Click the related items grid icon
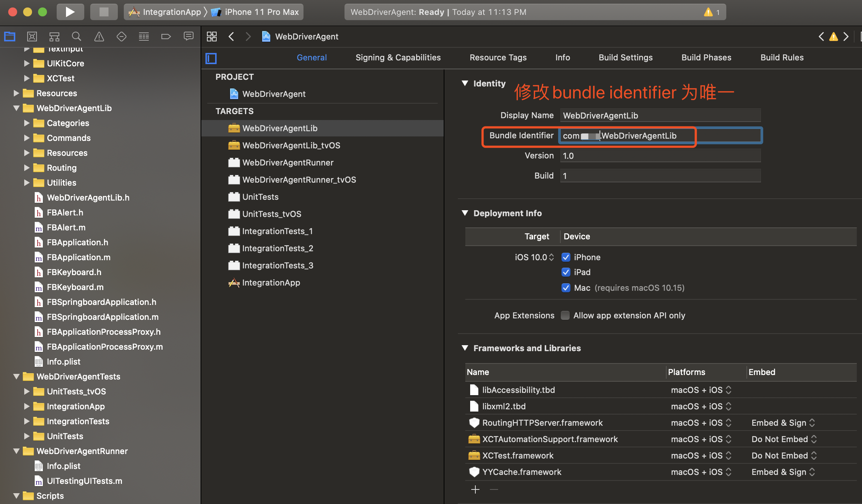This screenshot has width=862, height=504. [x=212, y=37]
